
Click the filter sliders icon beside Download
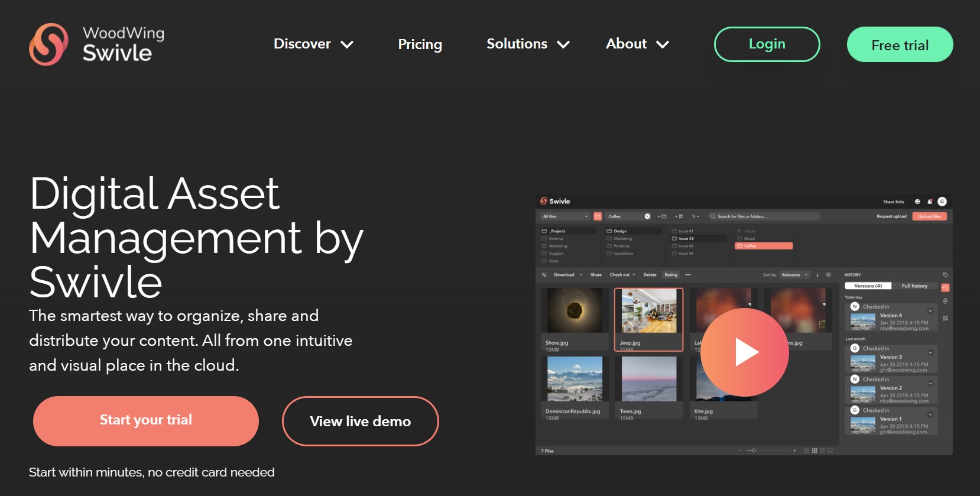click(544, 275)
